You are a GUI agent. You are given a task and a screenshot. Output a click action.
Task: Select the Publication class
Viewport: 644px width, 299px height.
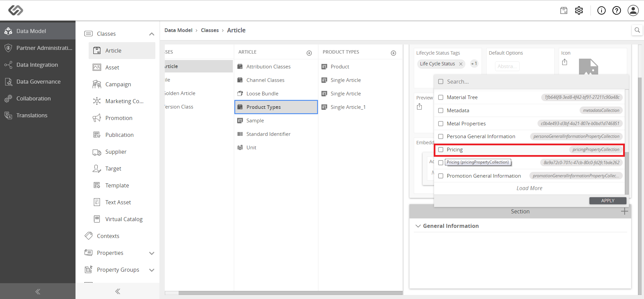pos(122,135)
